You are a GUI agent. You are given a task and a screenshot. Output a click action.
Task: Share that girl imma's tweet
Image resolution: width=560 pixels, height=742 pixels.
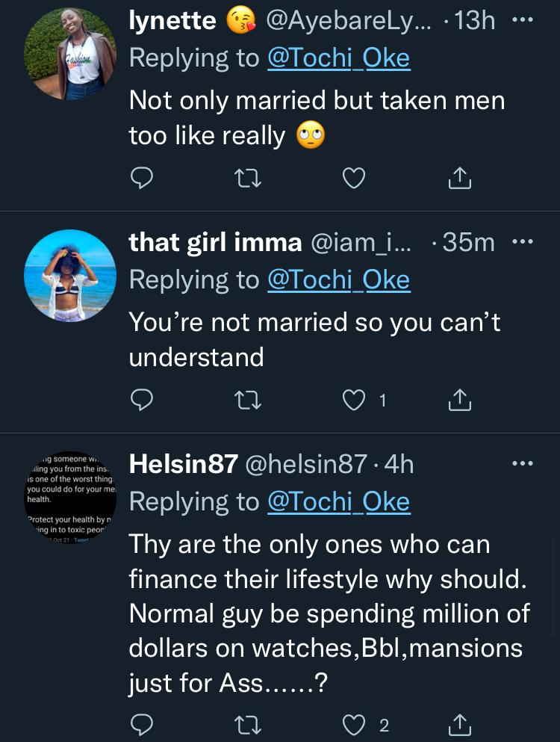459,400
